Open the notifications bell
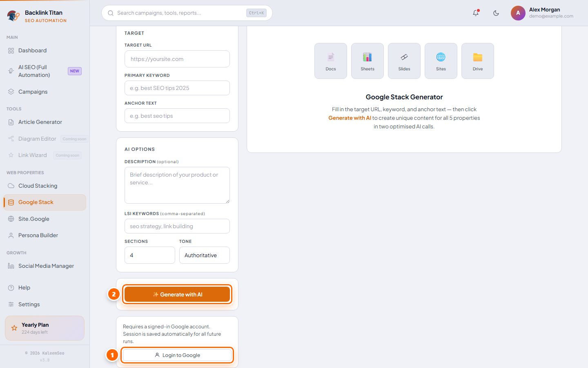 point(476,13)
